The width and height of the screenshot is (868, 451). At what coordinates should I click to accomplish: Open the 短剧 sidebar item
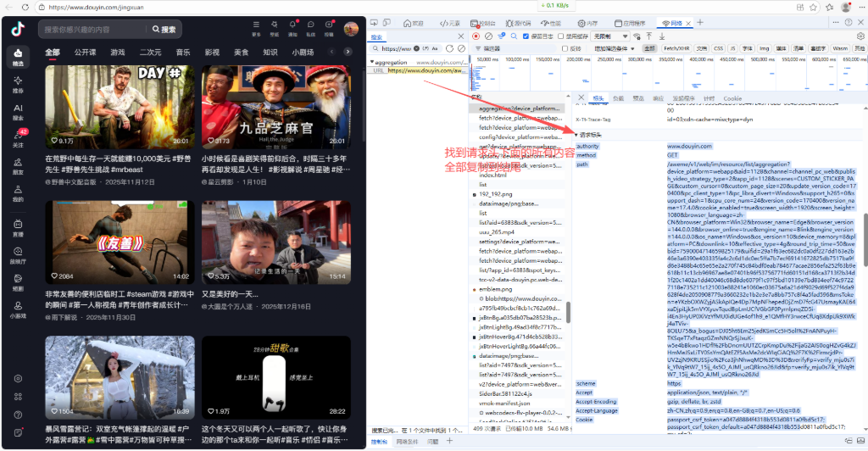pos(18,282)
